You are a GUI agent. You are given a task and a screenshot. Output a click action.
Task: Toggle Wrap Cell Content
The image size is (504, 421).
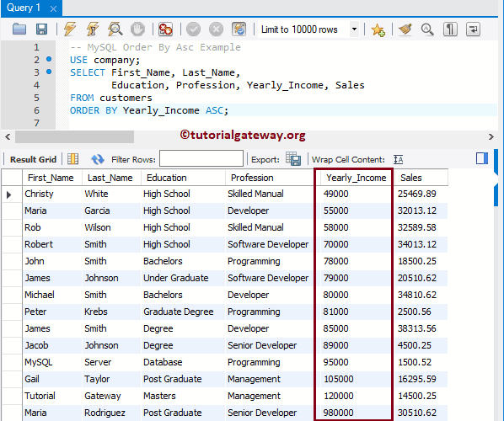click(399, 159)
